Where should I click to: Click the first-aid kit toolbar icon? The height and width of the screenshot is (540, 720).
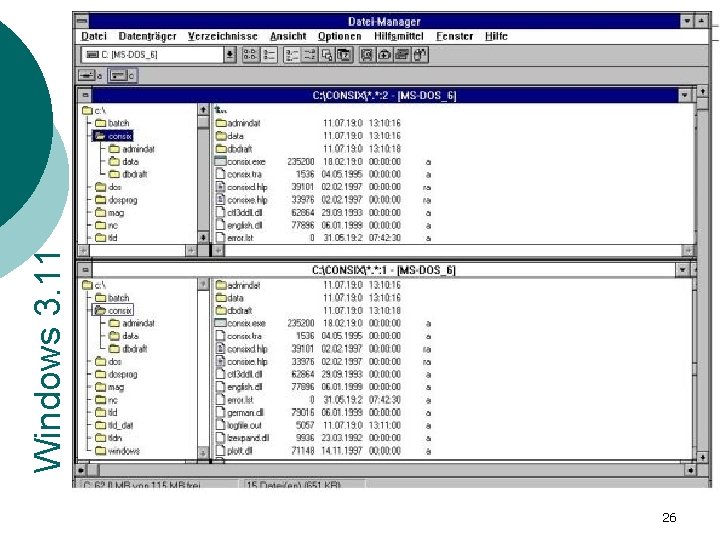[385, 55]
